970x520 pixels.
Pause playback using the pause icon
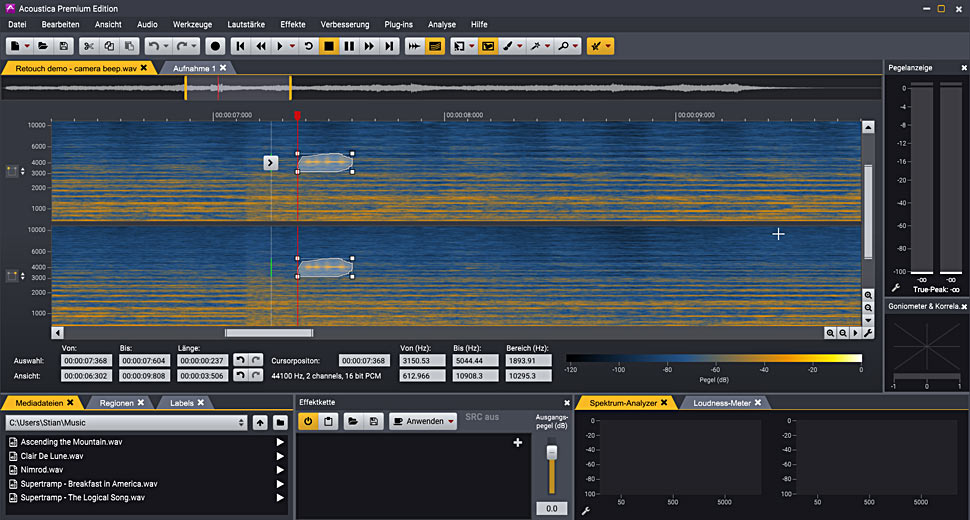[x=349, y=46]
